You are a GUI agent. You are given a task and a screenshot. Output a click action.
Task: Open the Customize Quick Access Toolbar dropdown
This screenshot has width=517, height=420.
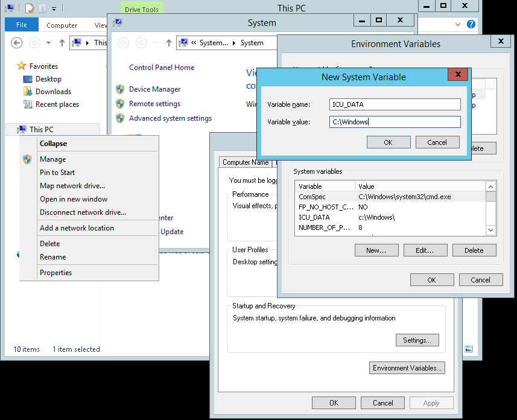tap(54, 9)
